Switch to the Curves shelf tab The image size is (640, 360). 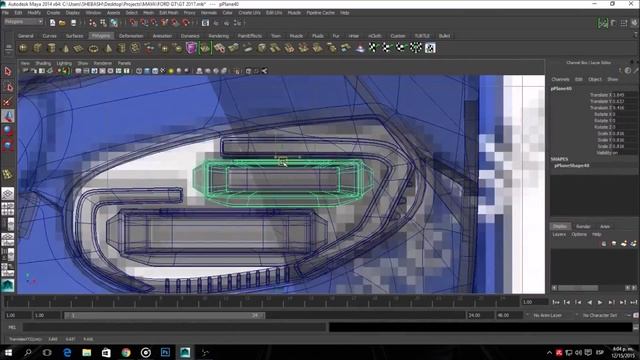pyautogui.click(x=49, y=36)
